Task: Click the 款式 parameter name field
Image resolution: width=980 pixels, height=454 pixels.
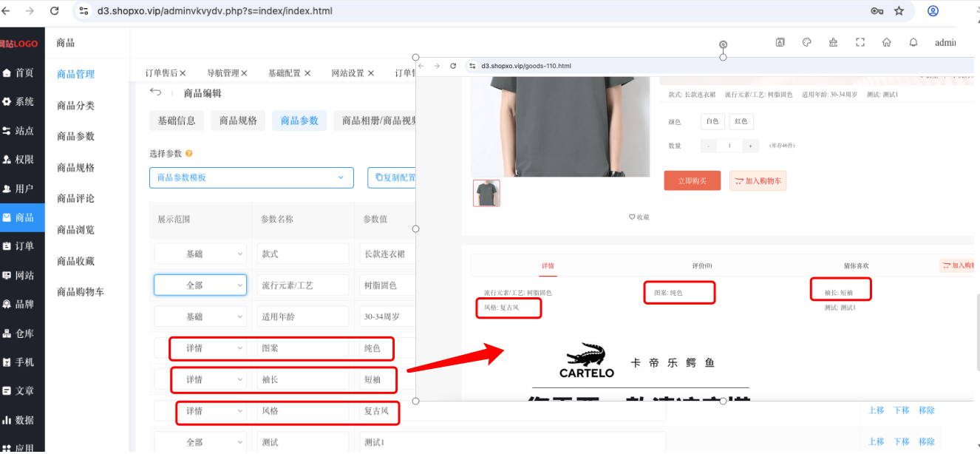Action: click(303, 254)
